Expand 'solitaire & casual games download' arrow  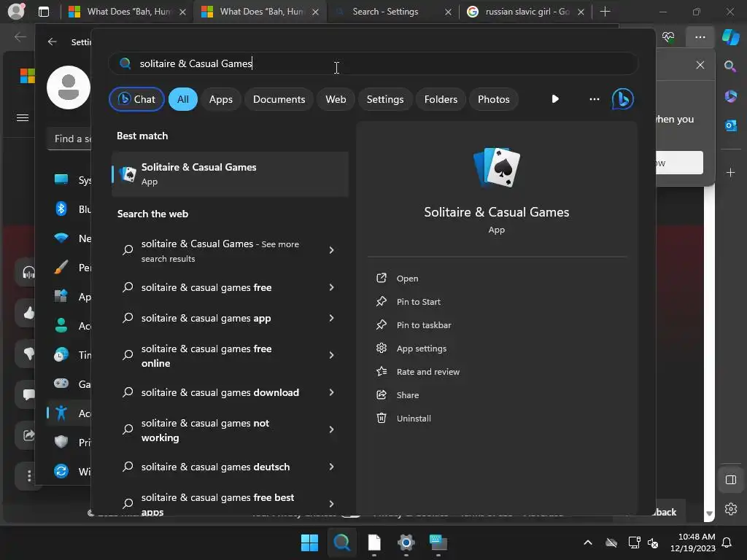(332, 392)
